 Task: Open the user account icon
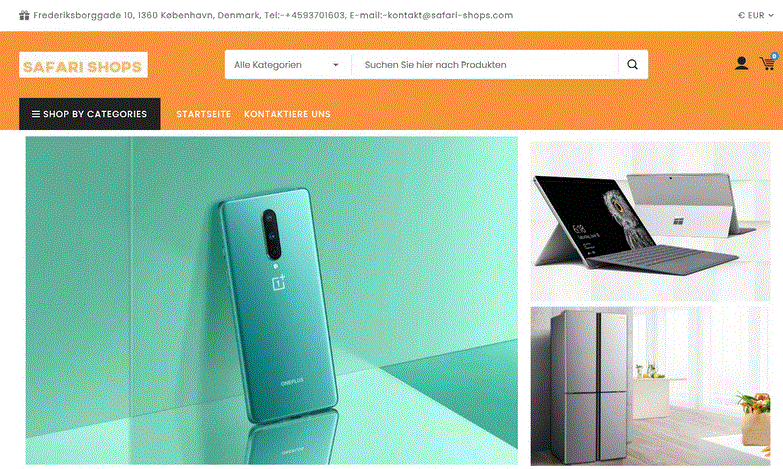[x=742, y=63]
